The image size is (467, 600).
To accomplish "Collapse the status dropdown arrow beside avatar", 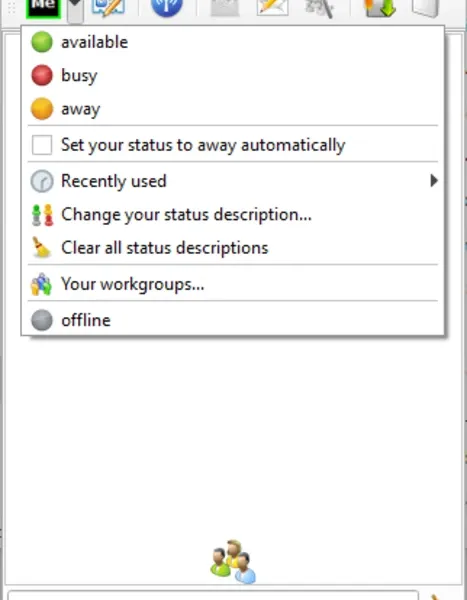I will click(75, 10).
